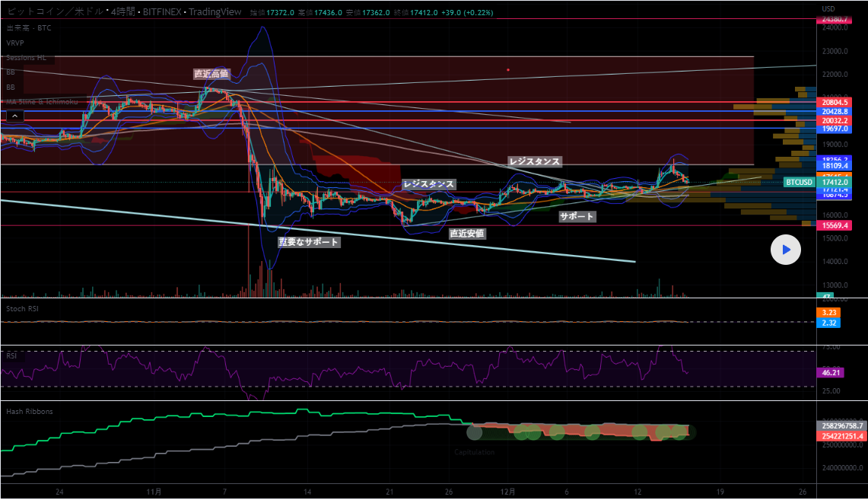Select the 直近高値 text annotation
868x500 pixels.
[x=211, y=74]
